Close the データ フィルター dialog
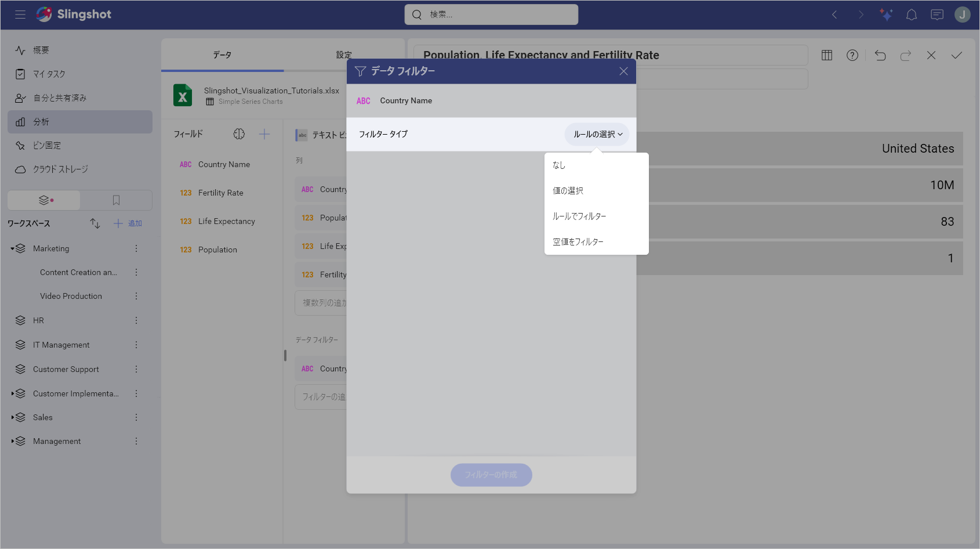Screen dimensions: 980x549 tap(623, 71)
